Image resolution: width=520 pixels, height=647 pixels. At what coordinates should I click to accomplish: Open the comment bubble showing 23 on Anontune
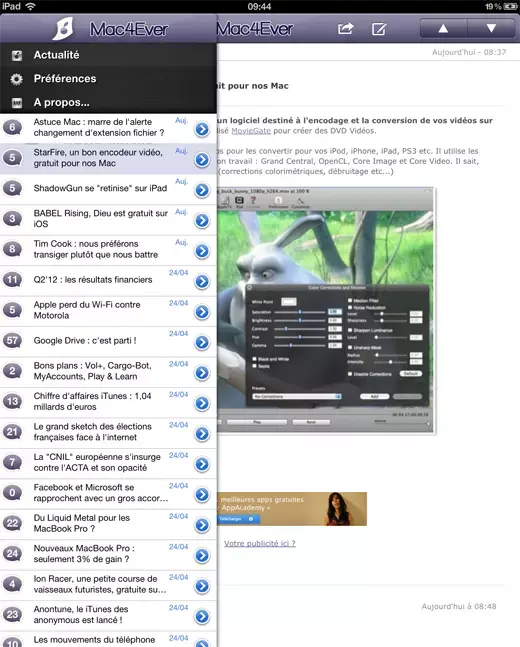tap(12, 615)
